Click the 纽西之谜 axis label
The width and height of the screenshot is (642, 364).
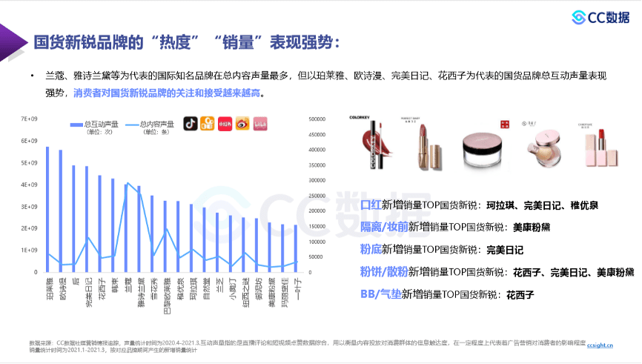[x=245, y=292]
